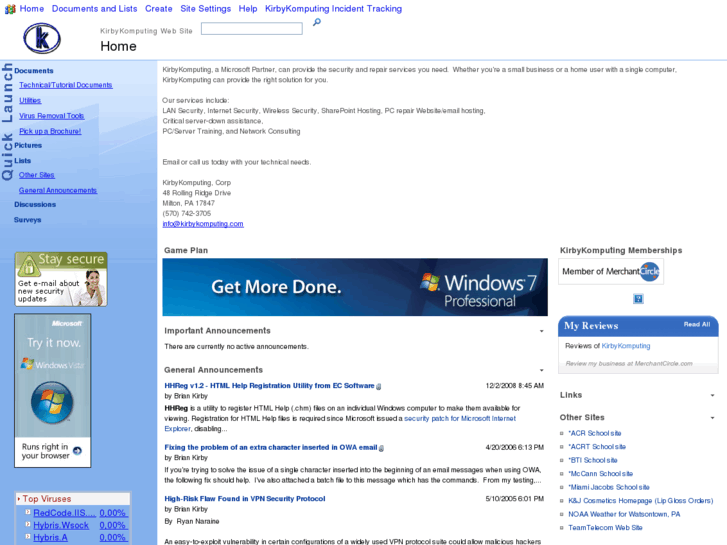
Task: Open the Pictures quick launch heading
Action: click(28, 145)
